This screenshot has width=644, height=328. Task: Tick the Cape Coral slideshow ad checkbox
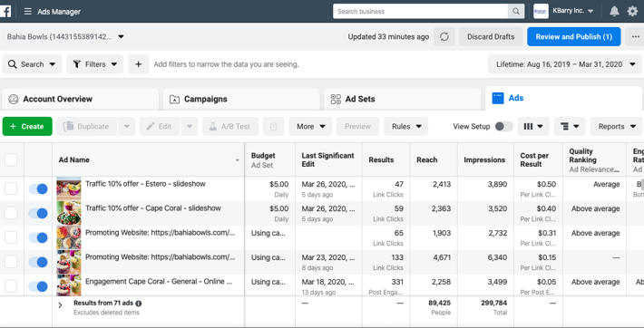[11, 213]
